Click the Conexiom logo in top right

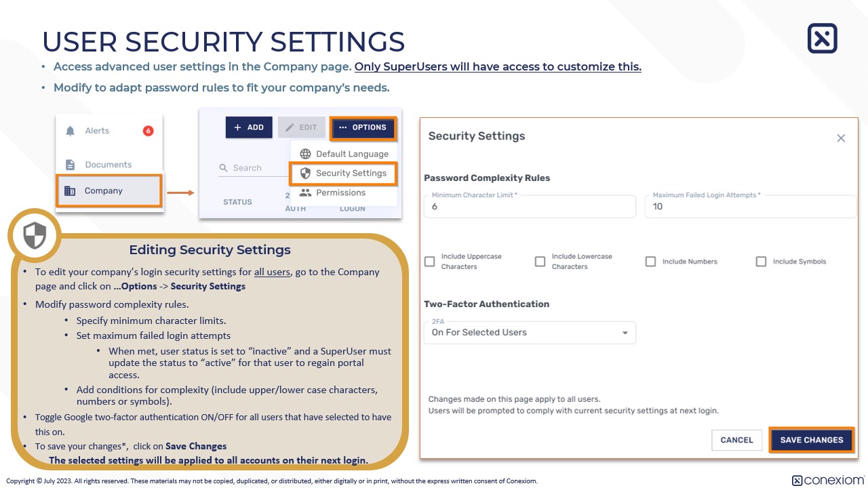[821, 39]
